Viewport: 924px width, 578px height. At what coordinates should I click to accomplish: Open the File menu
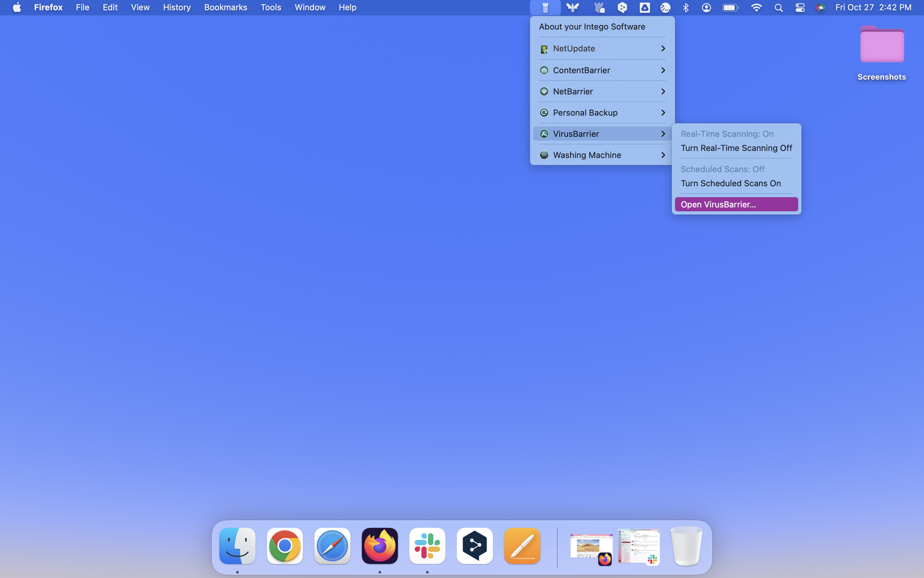point(82,7)
